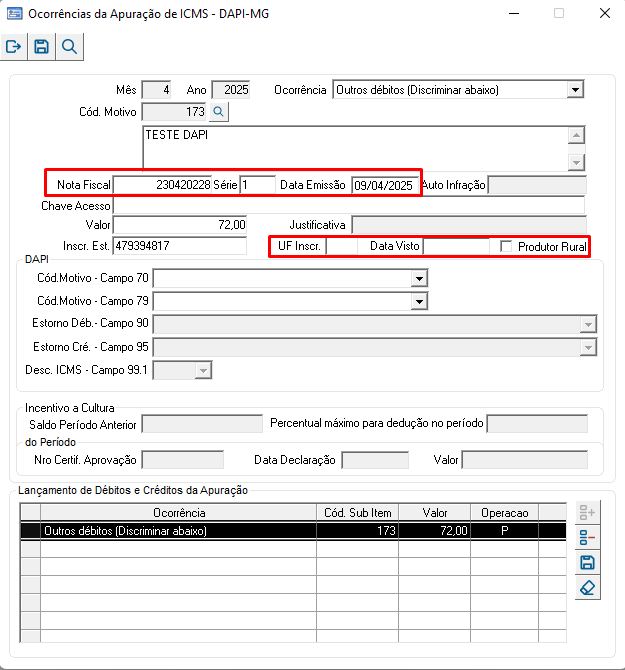Click the Cód. Sub Item column header

(x=358, y=512)
